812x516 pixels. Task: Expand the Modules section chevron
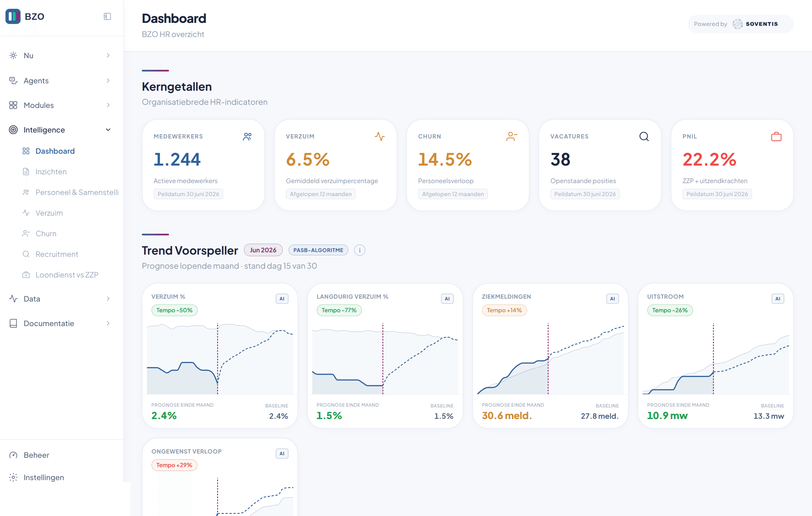108,105
